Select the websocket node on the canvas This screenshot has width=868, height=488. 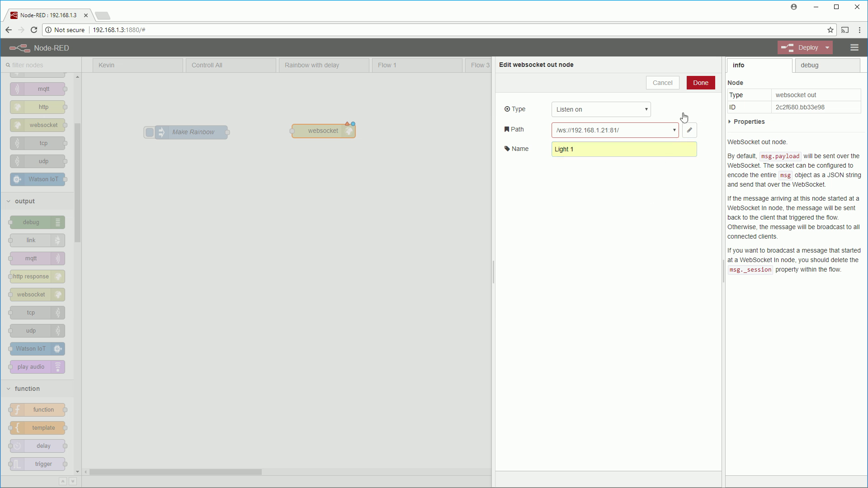coord(323,131)
